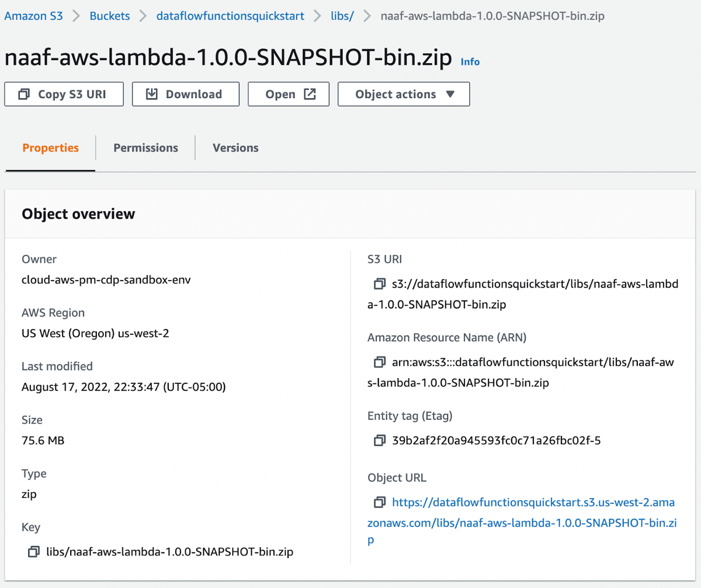Switch to the Versions tab
Image resolution: width=701 pixels, height=588 pixels.
[235, 148]
